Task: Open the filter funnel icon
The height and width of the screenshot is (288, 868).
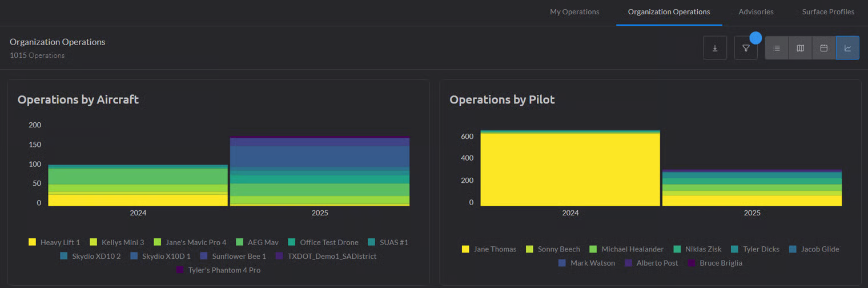Action: coord(745,48)
